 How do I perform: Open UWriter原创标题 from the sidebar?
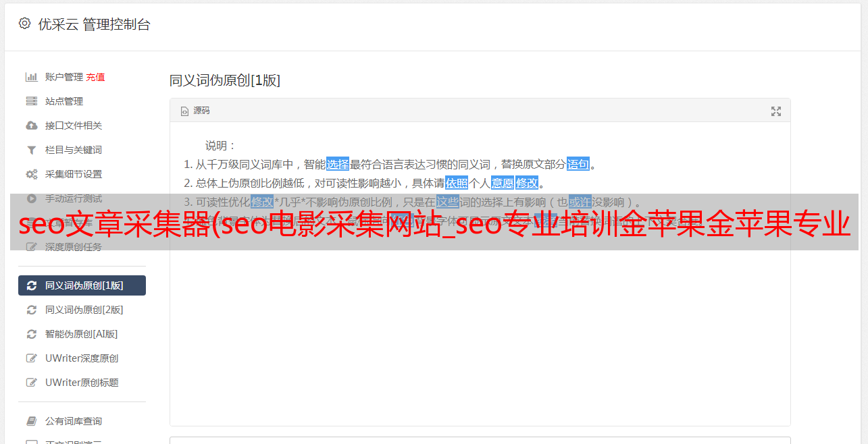(82, 383)
